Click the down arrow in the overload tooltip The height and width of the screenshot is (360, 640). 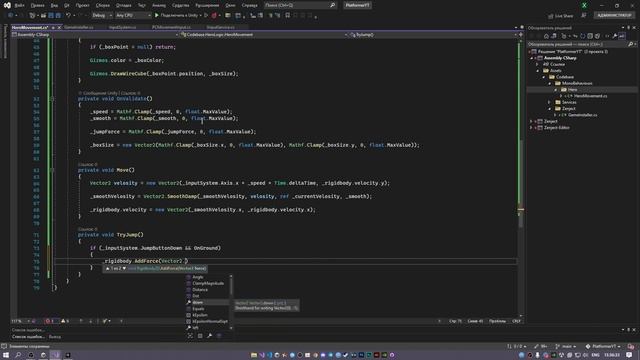(124, 269)
